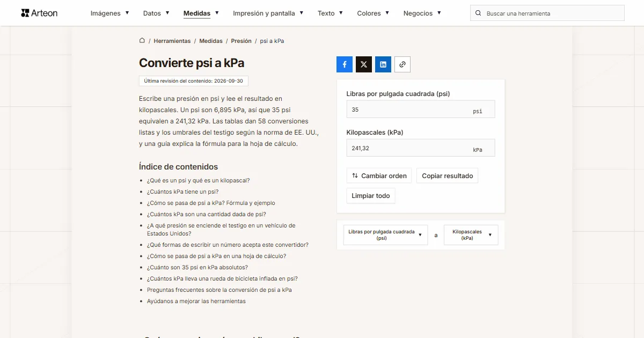This screenshot has width=644, height=338.
Task: Share page on X
Action: (x=364, y=64)
